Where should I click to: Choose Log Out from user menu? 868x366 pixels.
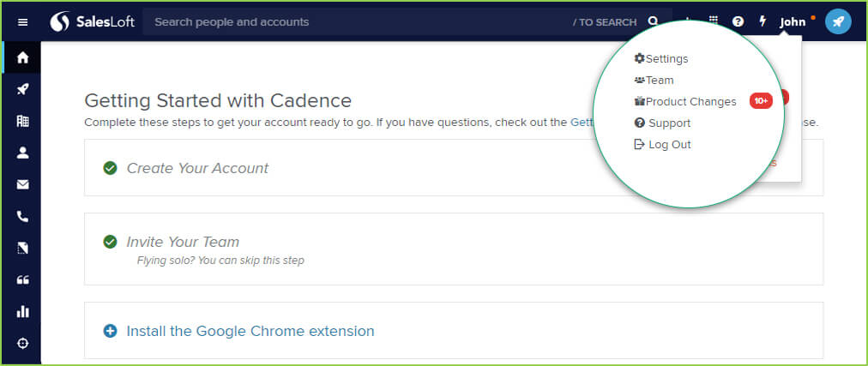(663, 144)
